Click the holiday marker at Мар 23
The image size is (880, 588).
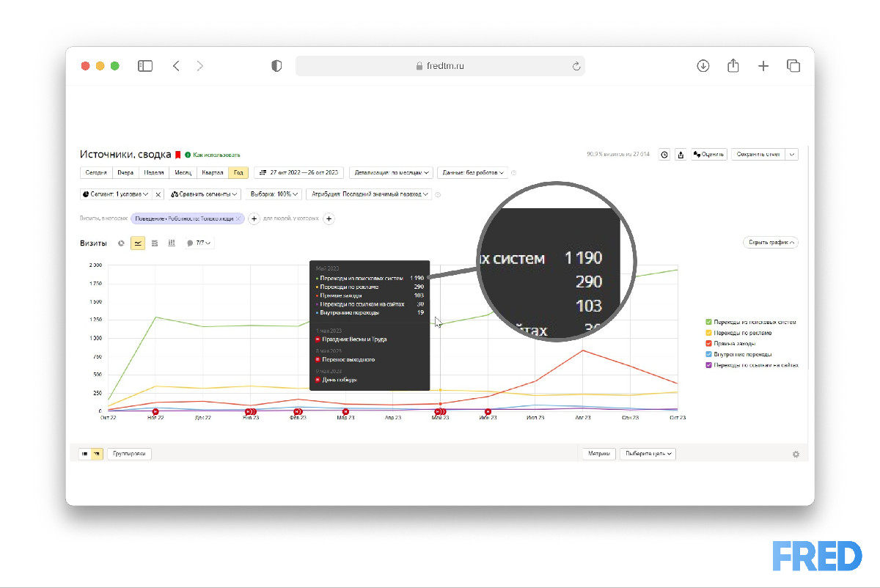pyautogui.click(x=345, y=411)
